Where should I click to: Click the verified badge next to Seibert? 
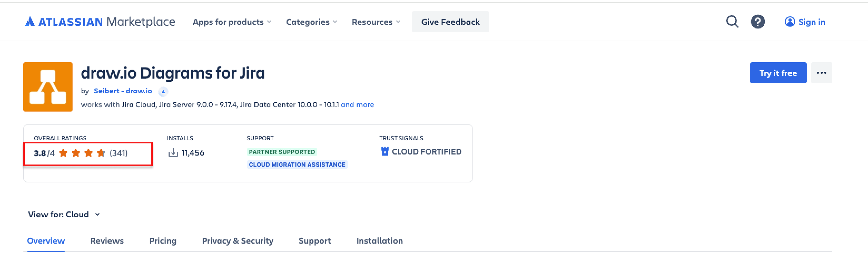point(164,91)
